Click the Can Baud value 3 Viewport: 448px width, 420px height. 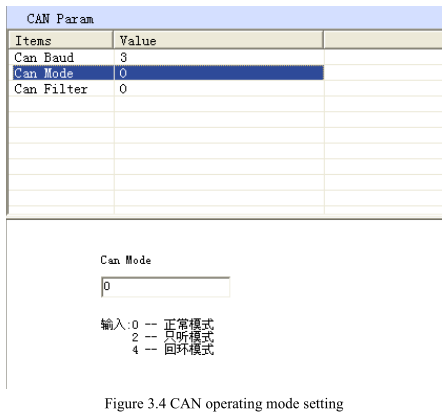(123, 57)
